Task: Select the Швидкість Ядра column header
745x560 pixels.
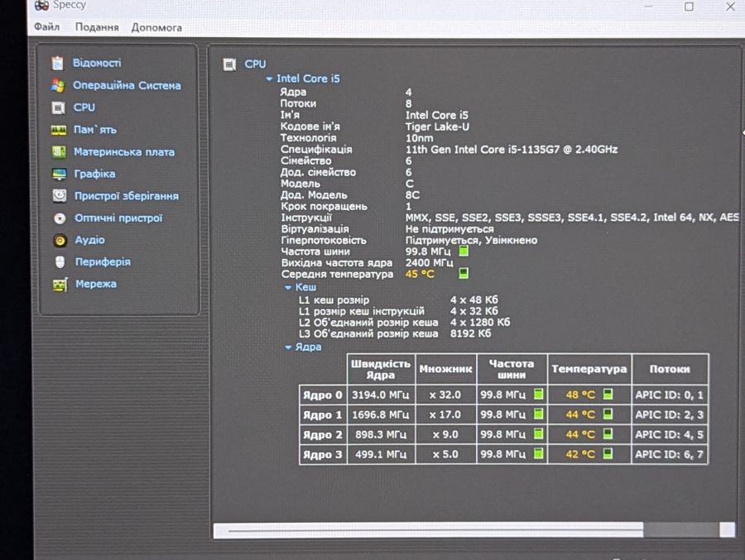Action: coord(381,369)
